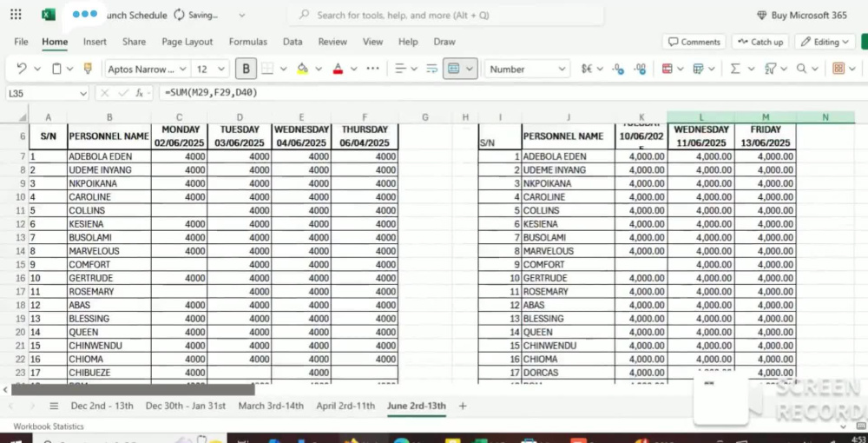The height and width of the screenshot is (443, 868).
Task: Click the horizontal scrollbar thumb
Action: [133, 389]
